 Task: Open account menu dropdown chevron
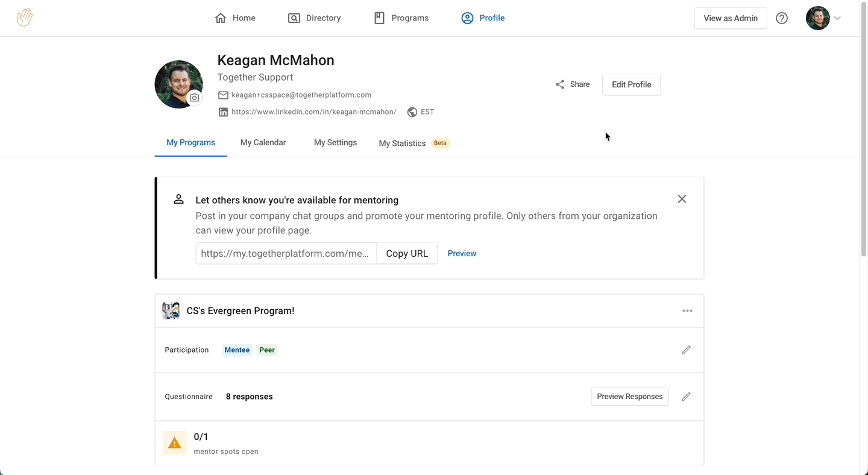837,18
